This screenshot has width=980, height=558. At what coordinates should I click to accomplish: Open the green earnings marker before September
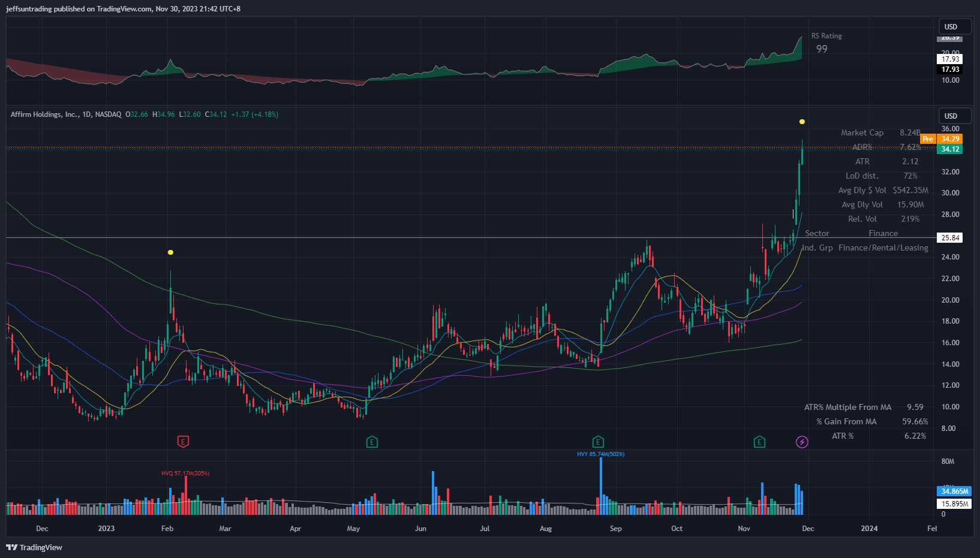pos(598,442)
